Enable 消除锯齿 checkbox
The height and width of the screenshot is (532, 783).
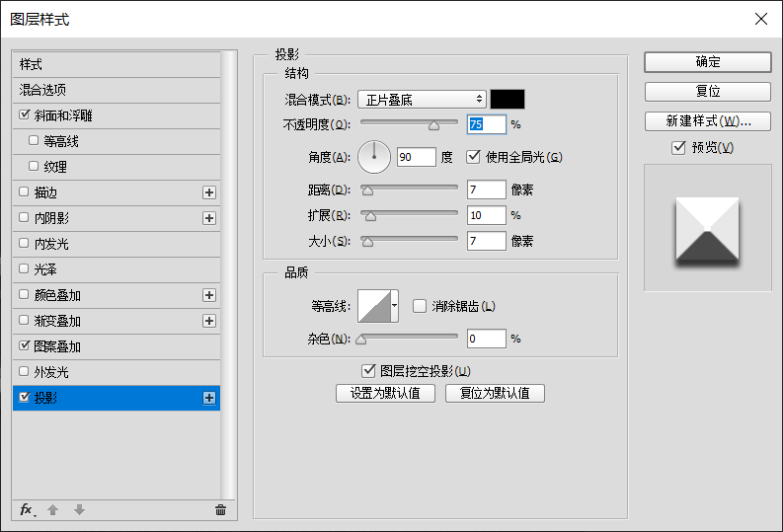pos(420,306)
